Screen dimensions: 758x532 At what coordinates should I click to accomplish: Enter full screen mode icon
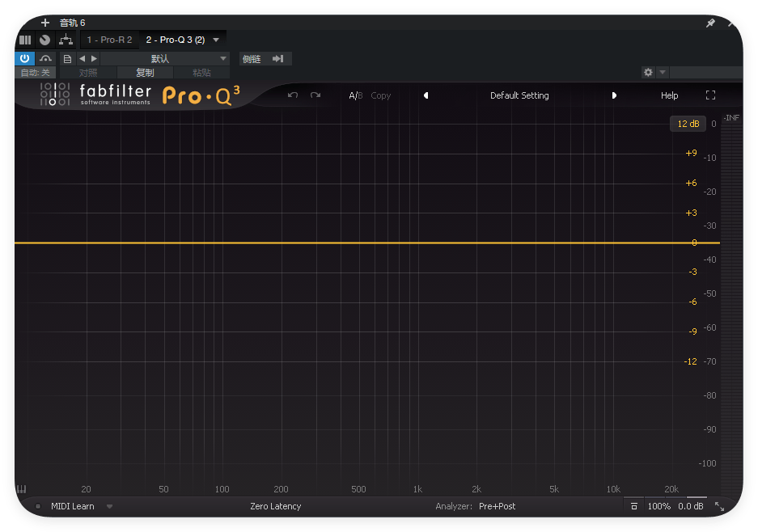(x=710, y=95)
